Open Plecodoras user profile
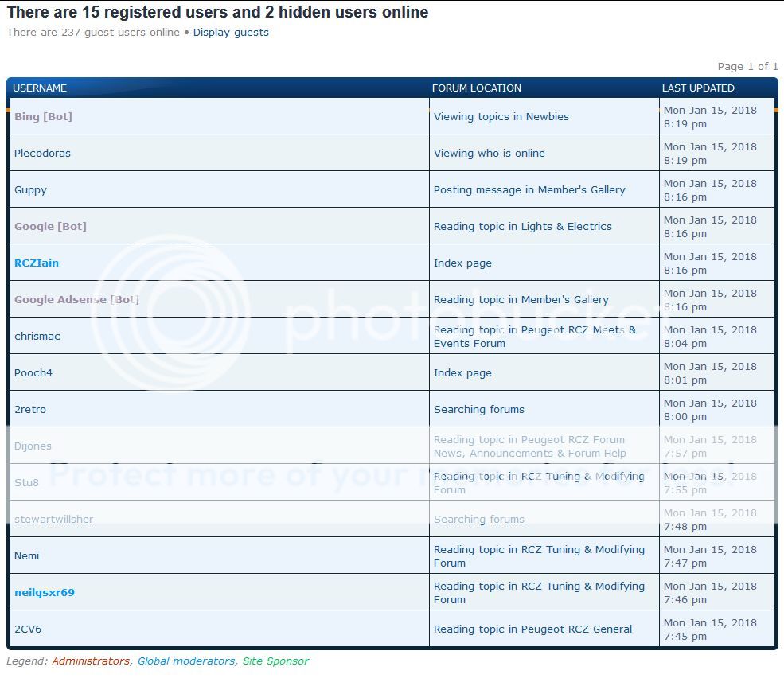 click(42, 154)
